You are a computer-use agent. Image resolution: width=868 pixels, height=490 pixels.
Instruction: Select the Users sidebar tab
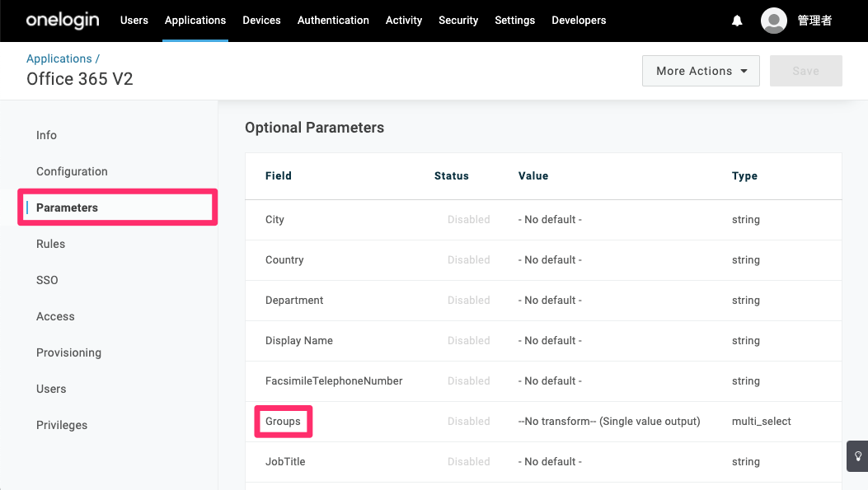(51, 389)
